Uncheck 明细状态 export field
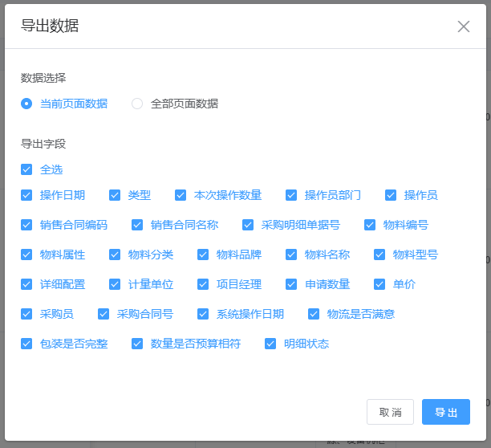 tap(270, 344)
